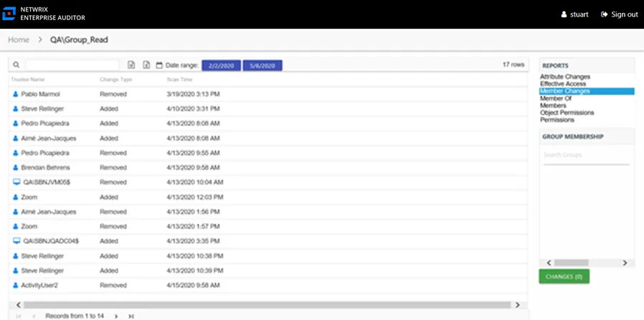The width and height of the screenshot is (644, 320).
Task: Select the QA\SBNJVM05$ entry
Action: [47, 182]
